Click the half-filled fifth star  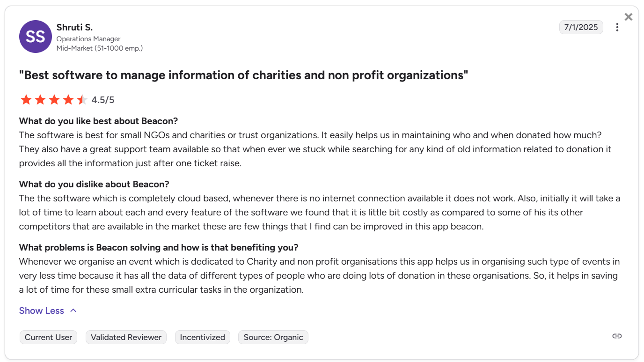click(x=82, y=100)
